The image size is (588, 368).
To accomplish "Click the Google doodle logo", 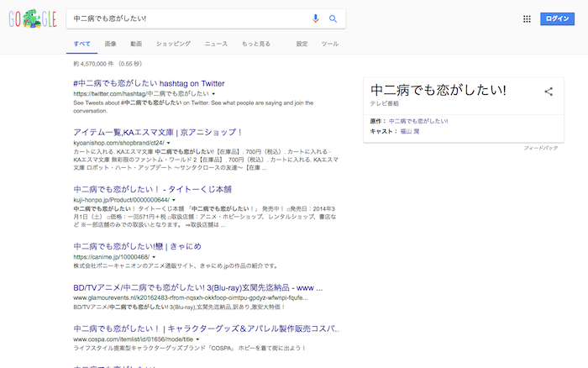I will click(30, 18).
